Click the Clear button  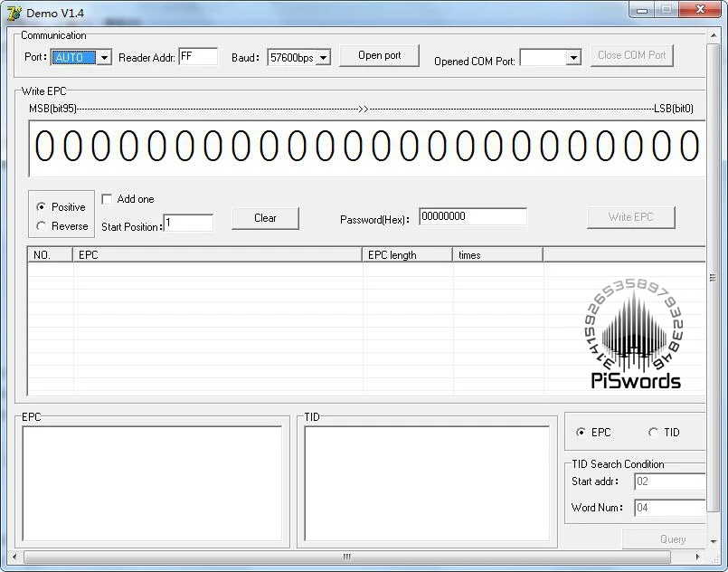(x=265, y=218)
